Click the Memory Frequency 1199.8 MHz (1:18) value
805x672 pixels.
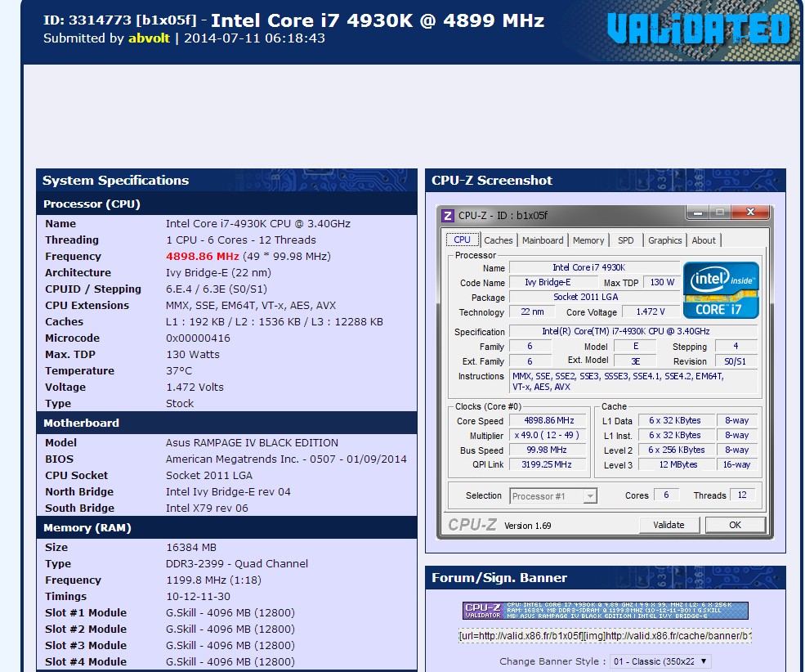pyautogui.click(x=213, y=580)
